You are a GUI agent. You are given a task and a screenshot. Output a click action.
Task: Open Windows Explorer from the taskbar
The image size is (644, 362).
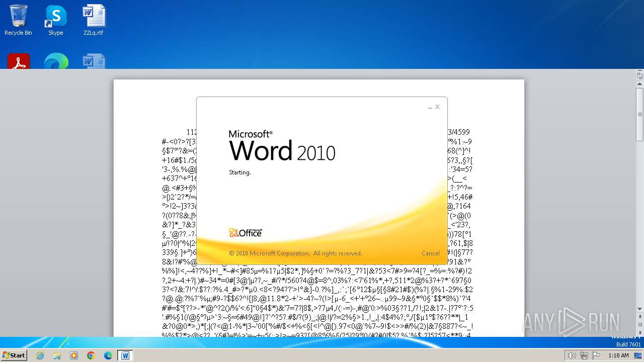click(x=57, y=355)
